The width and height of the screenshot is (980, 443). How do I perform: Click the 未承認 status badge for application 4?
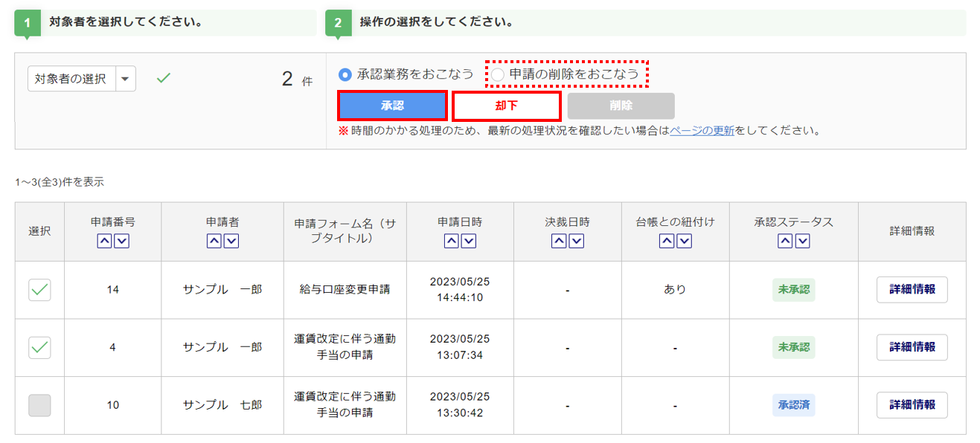pos(793,347)
